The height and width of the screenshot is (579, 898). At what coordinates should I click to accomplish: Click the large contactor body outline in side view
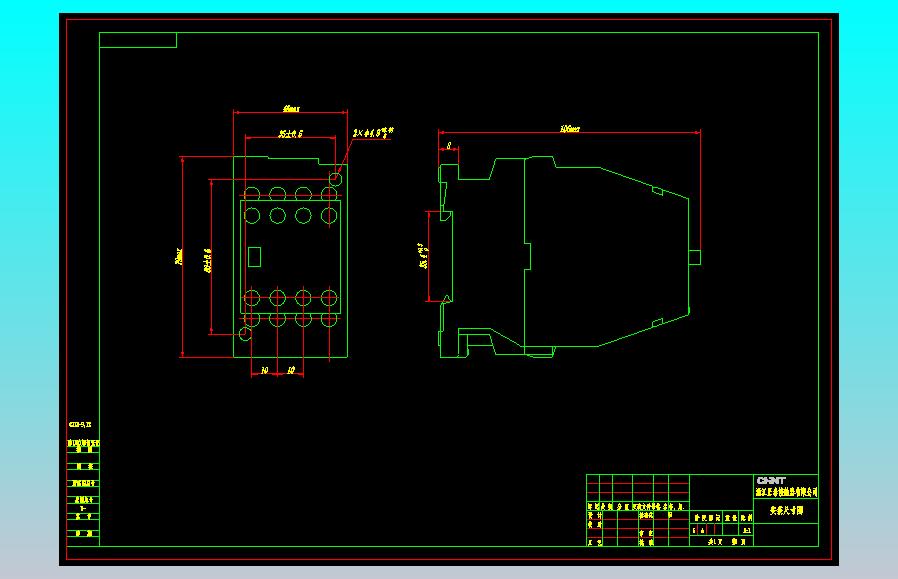coord(606,256)
